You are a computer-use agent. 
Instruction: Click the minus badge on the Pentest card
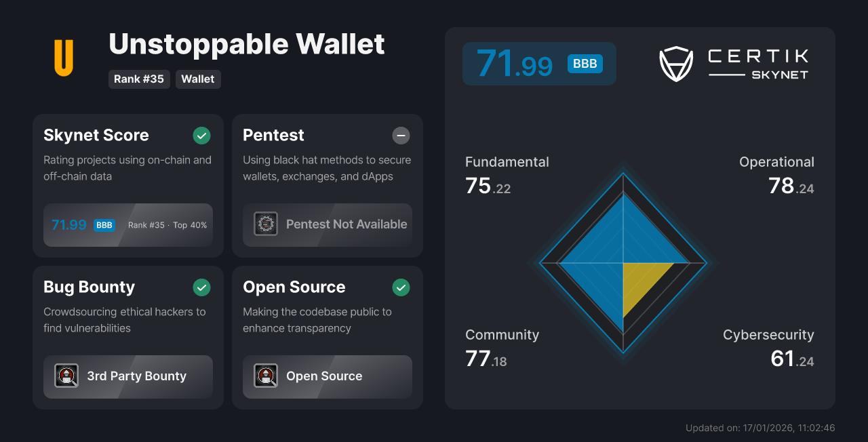pos(401,136)
